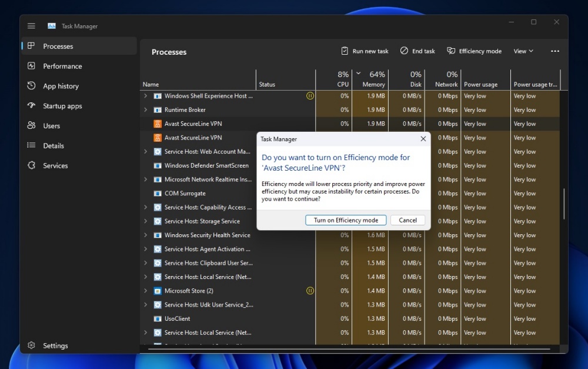This screenshot has height=369, width=588.
Task: Cancel the Efficiency mode dialog
Action: pyautogui.click(x=407, y=220)
